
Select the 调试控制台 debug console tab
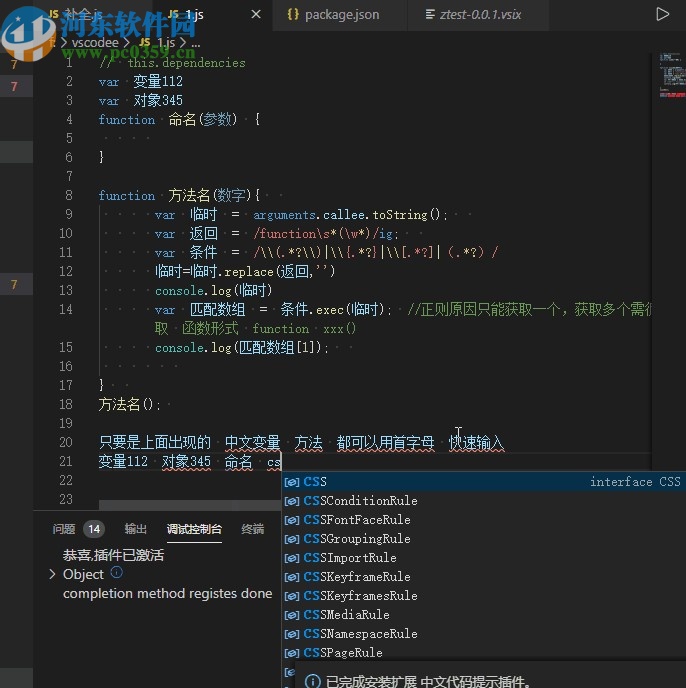coord(194,529)
